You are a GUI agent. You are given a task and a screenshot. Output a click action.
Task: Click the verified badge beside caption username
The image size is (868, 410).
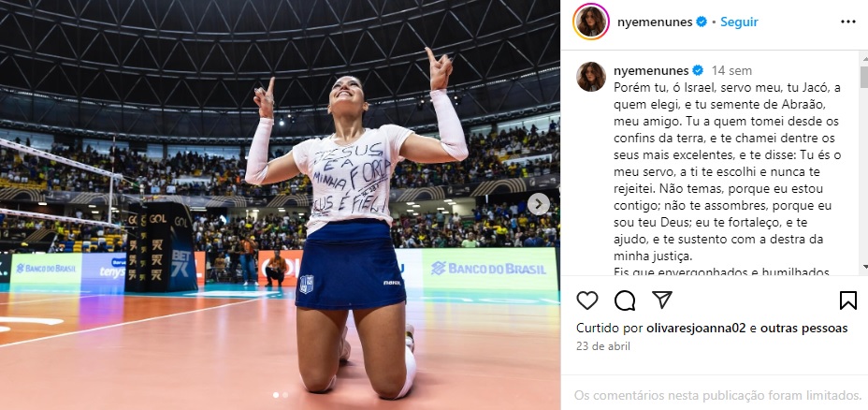[x=698, y=71]
